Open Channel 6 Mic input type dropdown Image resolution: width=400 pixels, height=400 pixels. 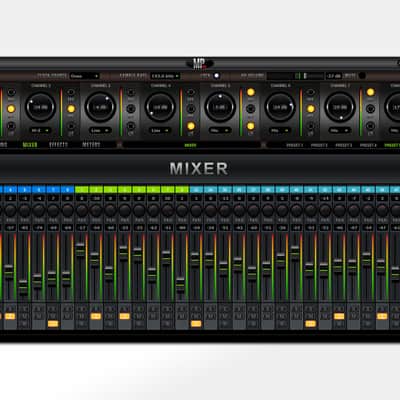(x=280, y=130)
